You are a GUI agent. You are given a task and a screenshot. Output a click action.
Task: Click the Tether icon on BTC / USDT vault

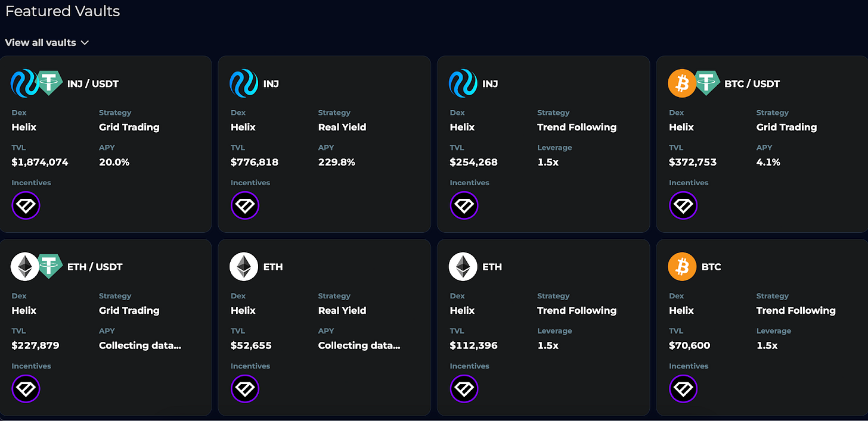[x=707, y=83]
